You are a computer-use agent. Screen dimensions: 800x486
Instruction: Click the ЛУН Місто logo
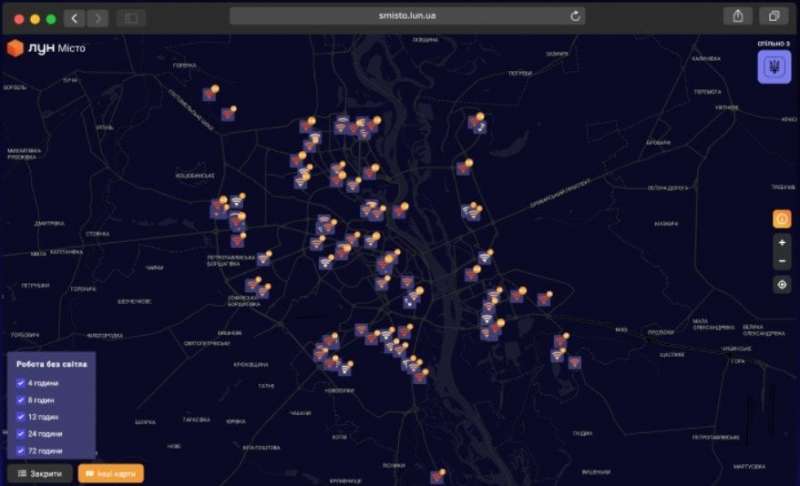point(46,48)
